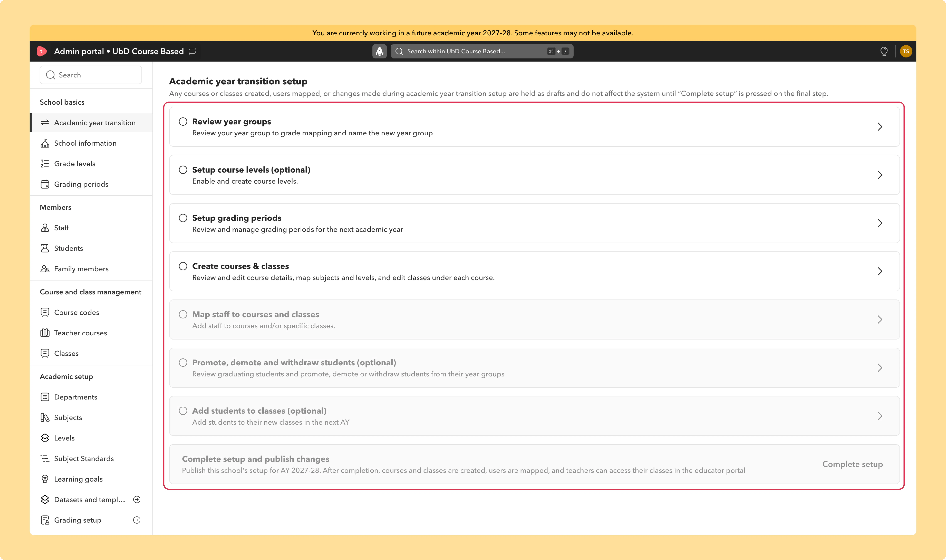The width and height of the screenshot is (946, 560).
Task: Select the Review year groups radio circle
Action: pos(183,122)
